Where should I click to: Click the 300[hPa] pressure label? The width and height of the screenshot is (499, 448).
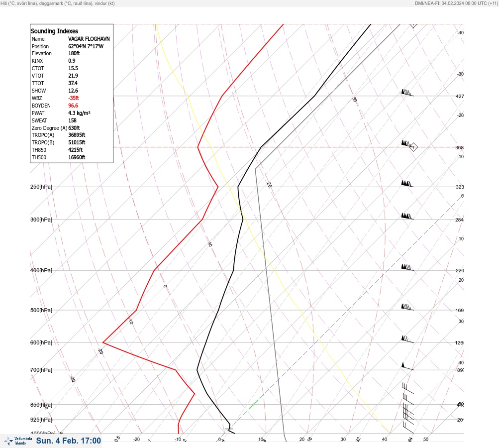pos(41,220)
